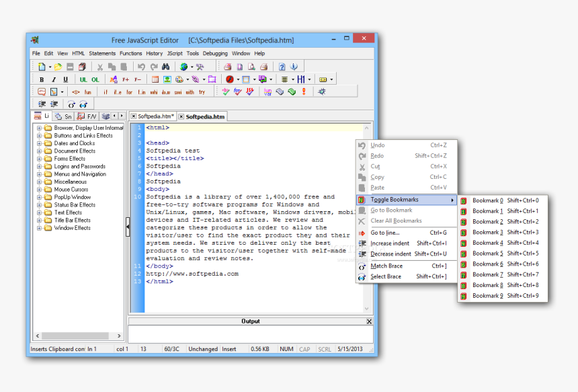Toggle bold formatting
The width and height of the screenshot is (578, 392).
click(42, 79)
